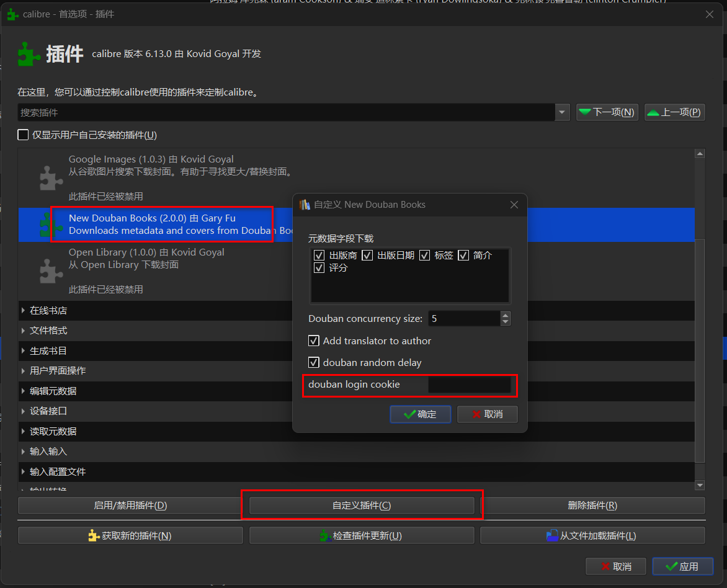
Task: Uncheck the 出版商 metadata field
Action: pyautogui.click(x=319, y=256)
